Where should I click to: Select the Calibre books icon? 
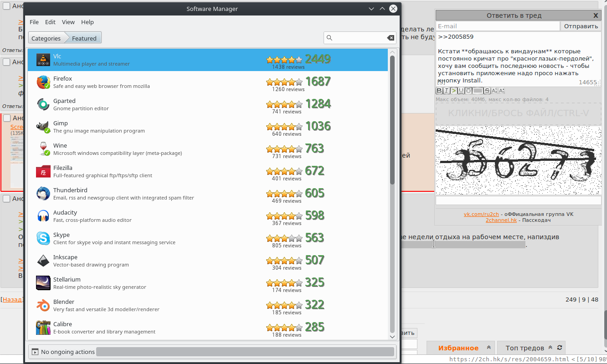point(43,328)
